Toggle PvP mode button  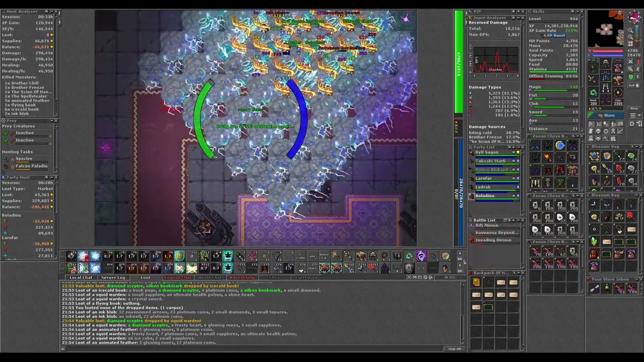coord(634,85)
